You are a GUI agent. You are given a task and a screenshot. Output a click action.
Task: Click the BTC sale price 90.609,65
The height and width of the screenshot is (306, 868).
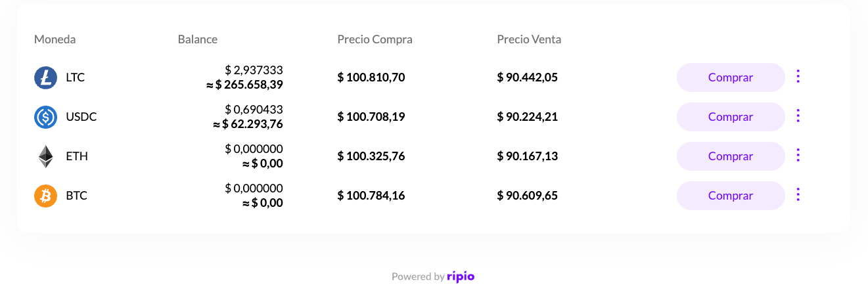pyautogui.click(x=528, y=196)
